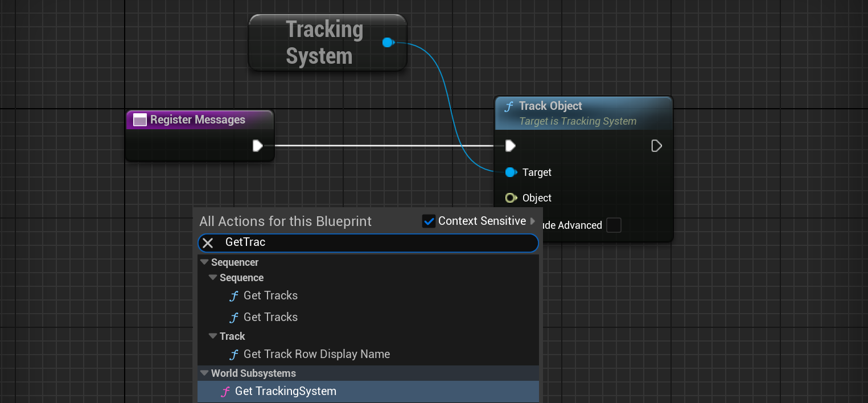Collapse the Track subcategory
This screenshot has height=403, width=868.
pyautogui.click(x=213, y=336)
